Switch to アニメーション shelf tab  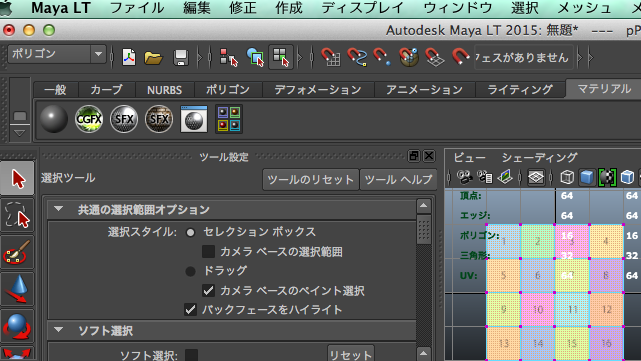tap(424, 90)
